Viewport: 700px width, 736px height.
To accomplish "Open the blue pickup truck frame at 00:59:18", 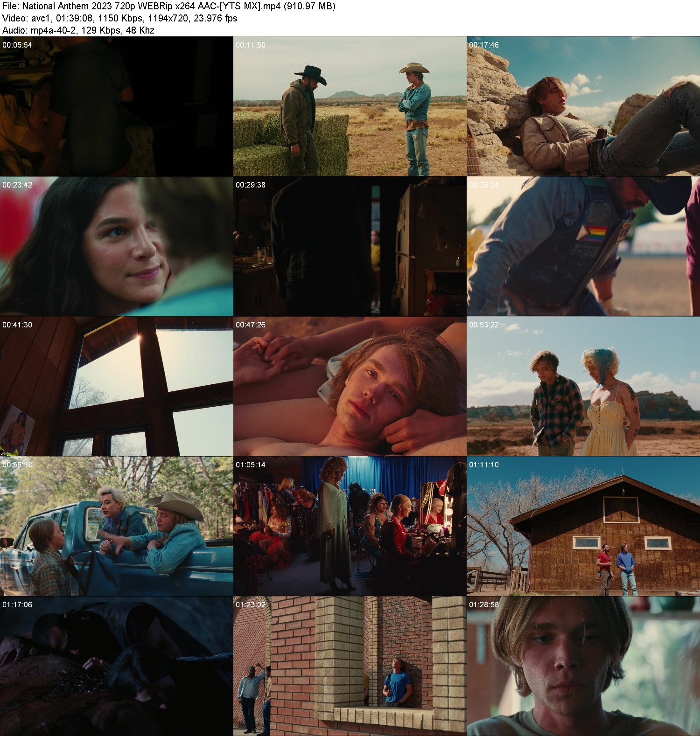I will tap(117, 526).
